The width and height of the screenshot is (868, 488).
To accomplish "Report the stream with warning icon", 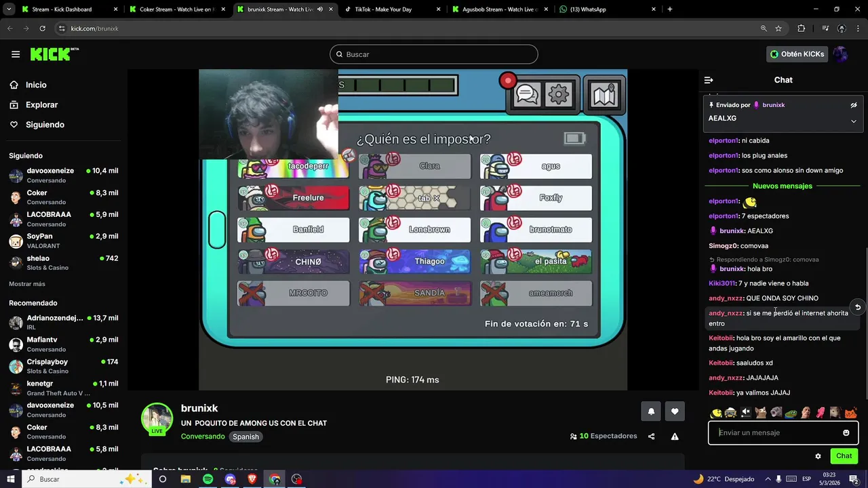I will tap(675, 436).
